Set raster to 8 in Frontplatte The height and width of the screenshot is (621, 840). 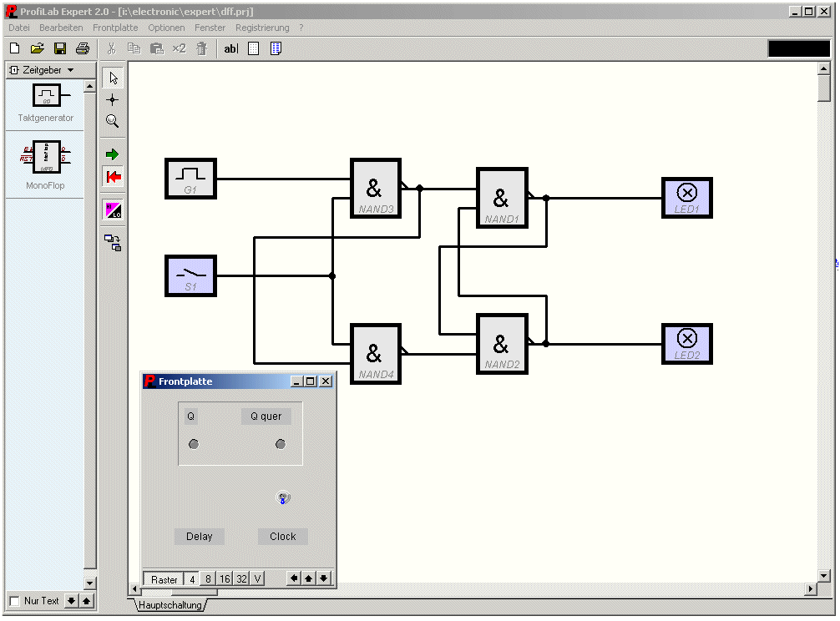(x=208, y=579)
